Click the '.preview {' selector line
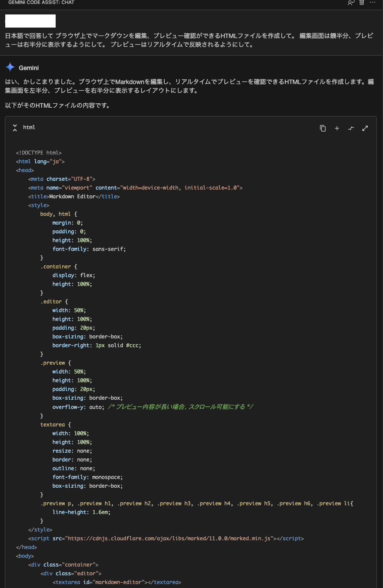Viewport: 383px width, 588px height. [x=56, y=363]
